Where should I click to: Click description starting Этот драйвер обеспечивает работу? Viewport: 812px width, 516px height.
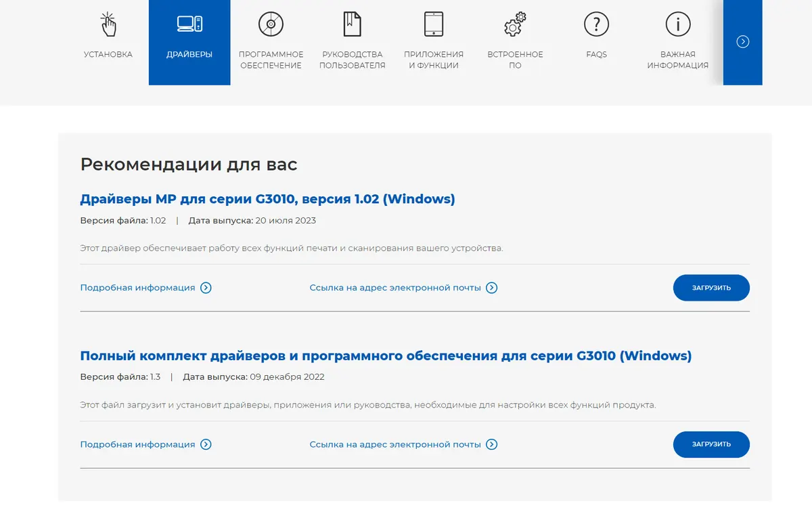(292, 249)
